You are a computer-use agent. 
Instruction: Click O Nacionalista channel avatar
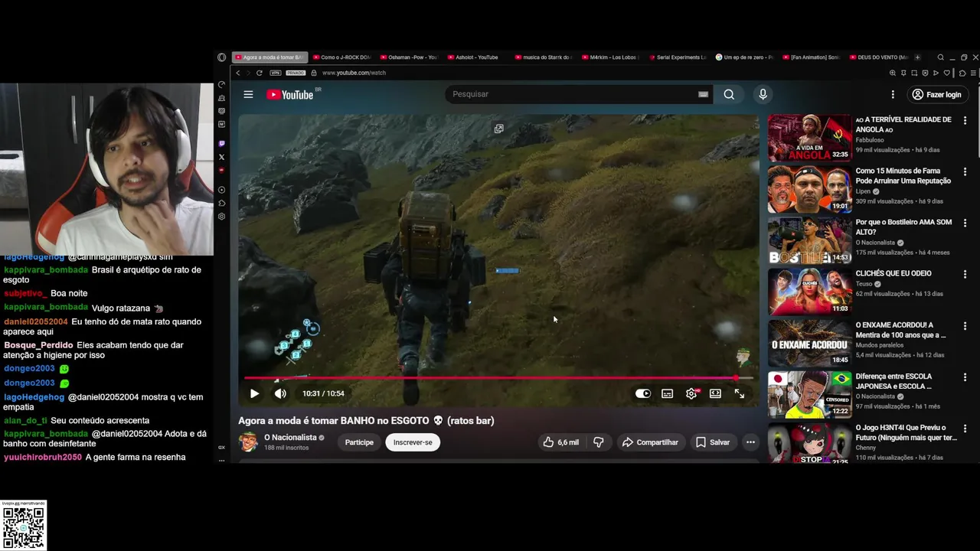coord(248,442)
